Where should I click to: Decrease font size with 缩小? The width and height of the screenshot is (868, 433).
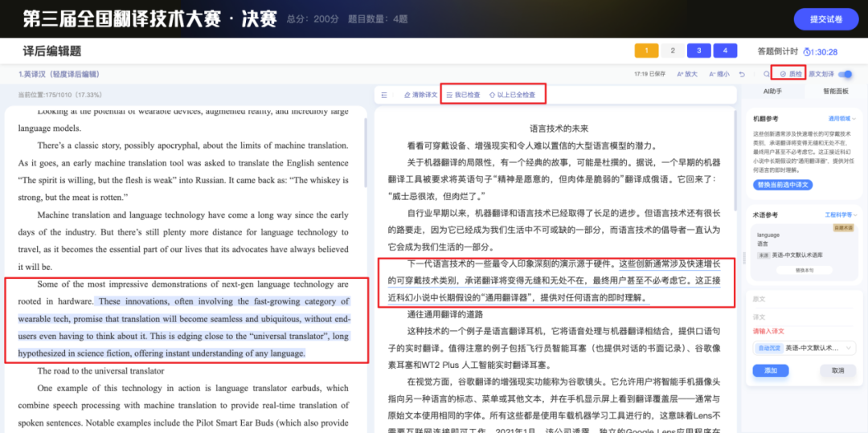719,74
